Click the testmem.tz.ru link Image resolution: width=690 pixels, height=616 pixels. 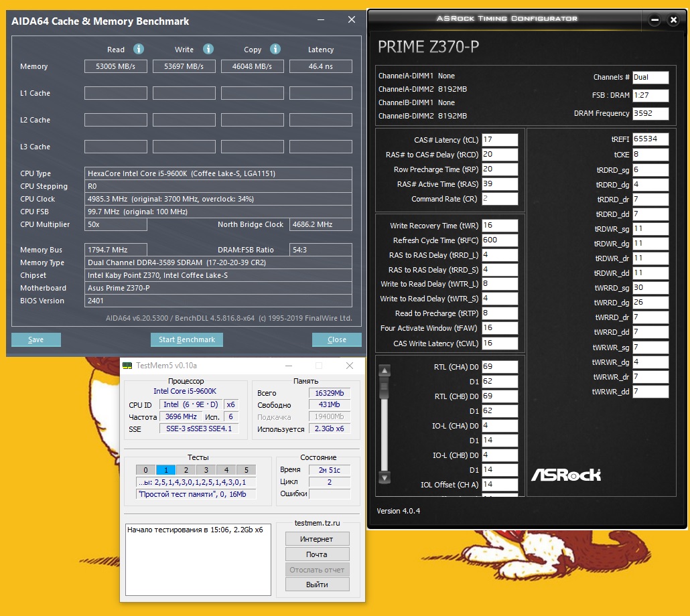tap(318, 523)
